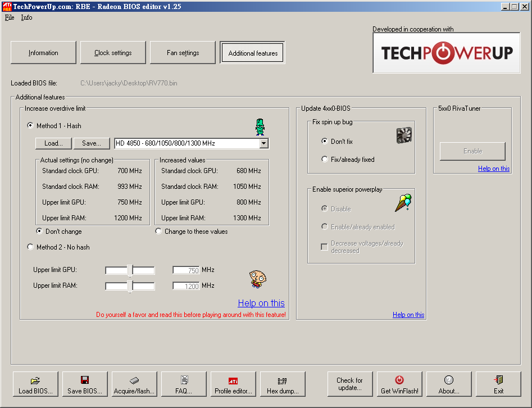
Task: Click the ice cream cone icon
Action: click(x=403, y=203)
